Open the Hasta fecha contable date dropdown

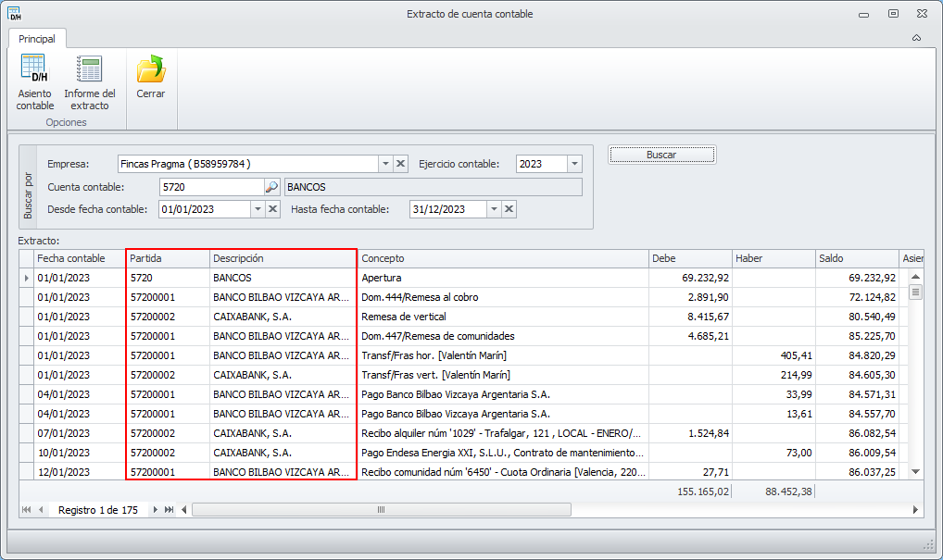(494, 209)
